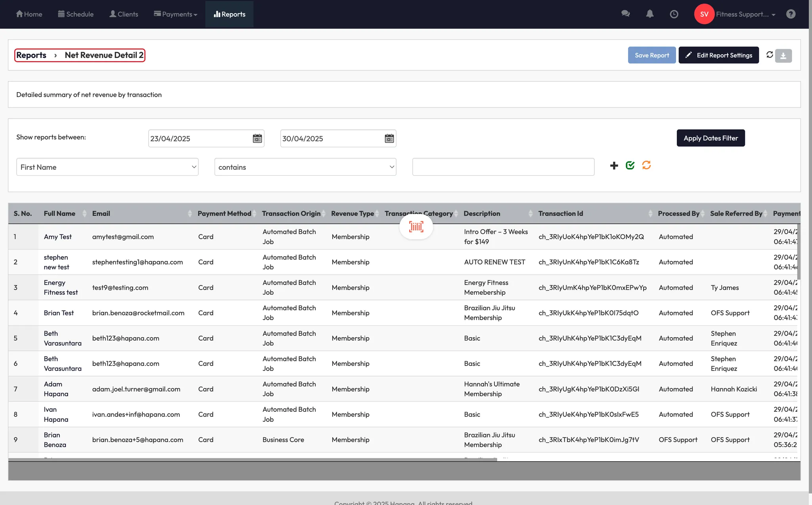Click the Apply Dates Filter button
This screenshot has width=812, height=505.
point(710,138)
